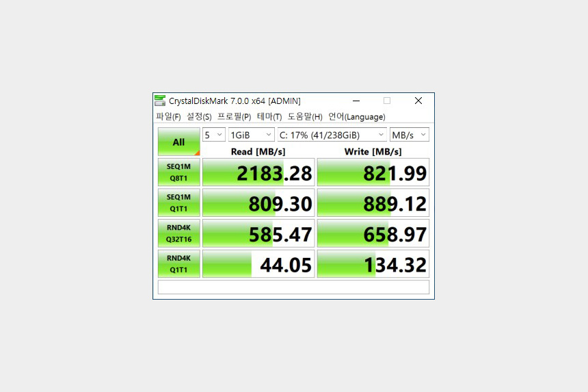Screen dimensions: 588x392
Task: Run all benchmarks with the All button
Action: click(x=179, y=142)
